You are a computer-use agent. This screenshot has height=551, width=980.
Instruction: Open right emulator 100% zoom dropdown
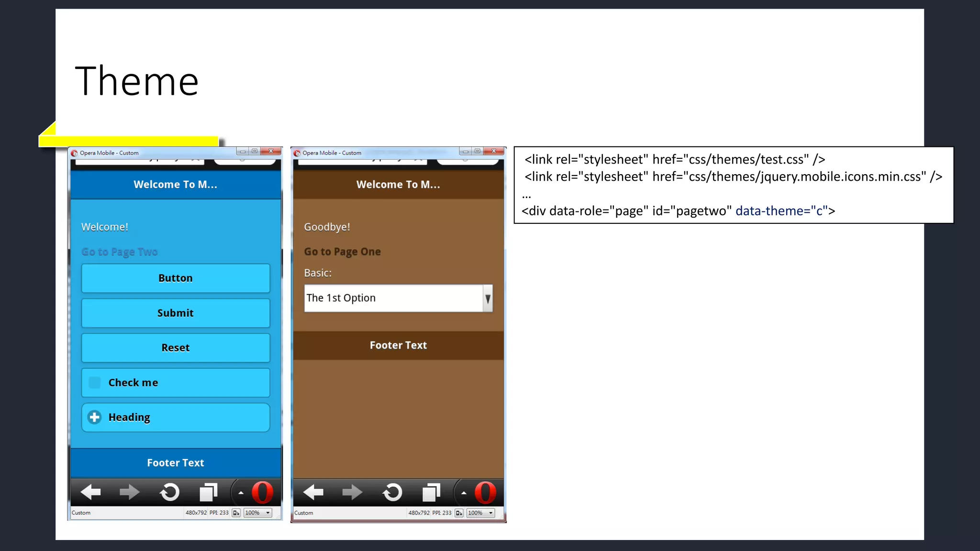click(x=481, y=513)
